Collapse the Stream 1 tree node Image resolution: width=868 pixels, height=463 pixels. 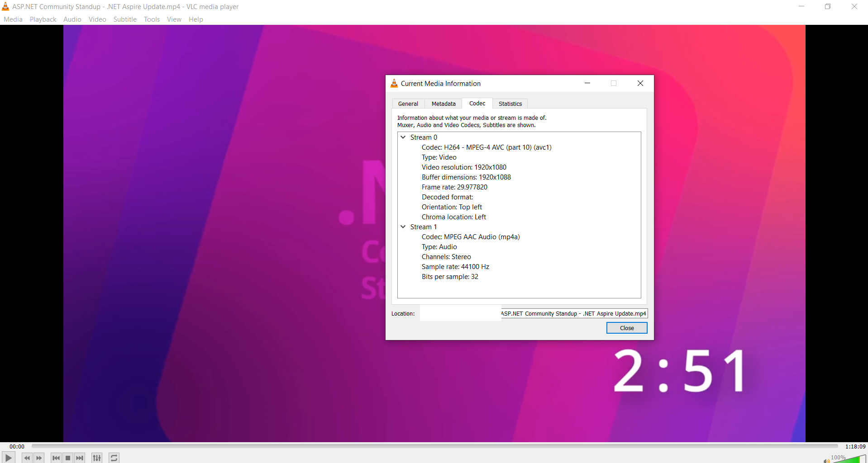pyautogui.click(x=403, y=227)
